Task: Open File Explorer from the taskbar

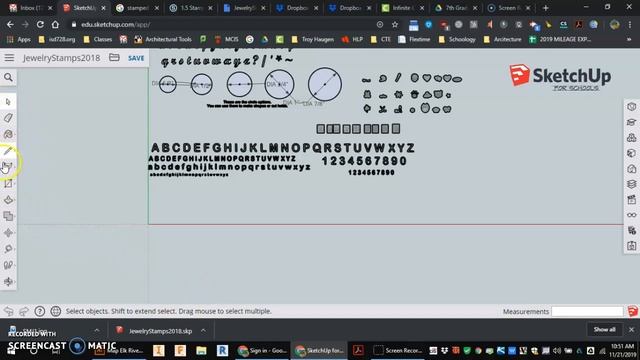Action: point(201,350)
